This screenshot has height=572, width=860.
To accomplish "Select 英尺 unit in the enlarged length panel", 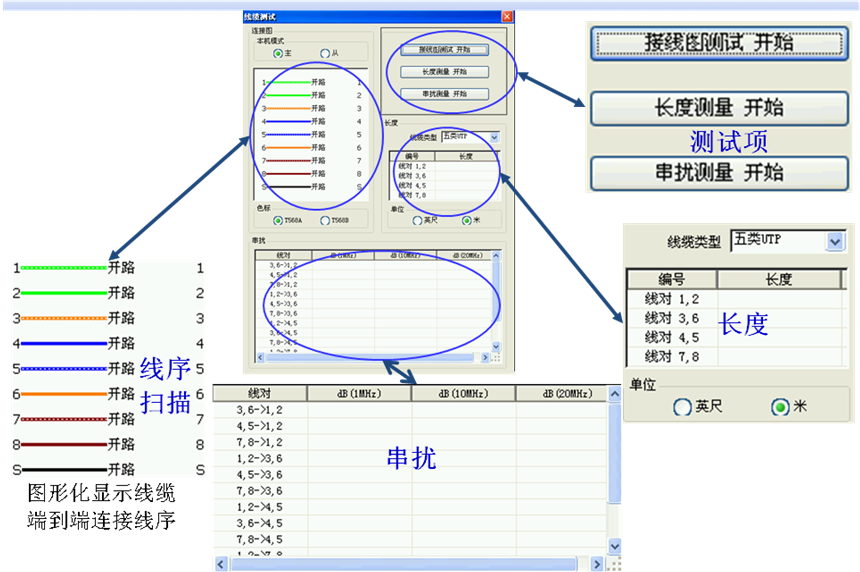I will click(x=683, y=407).
